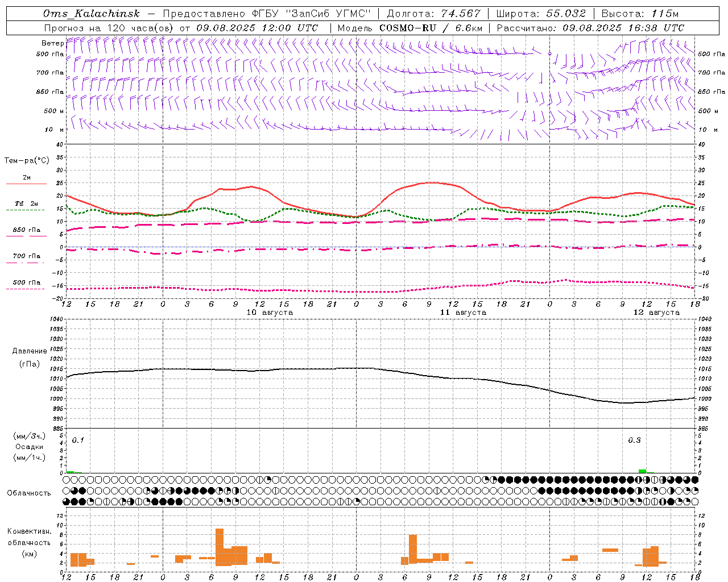The image size is (728, 582).
Task: Click the (мм/1ч.) precipitation unit label
Action: click(x=30, y=458)
